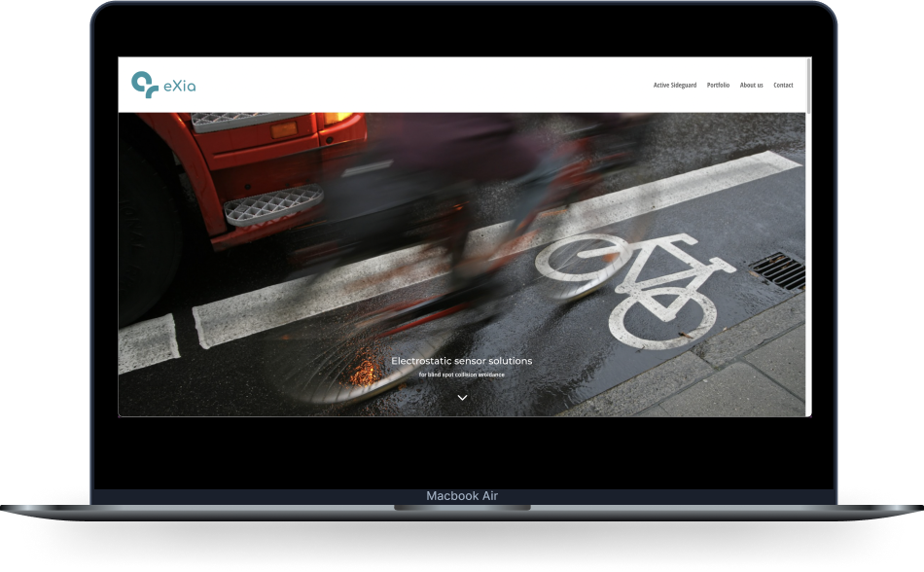The image size is (924, 572).
Task: Open the About us page
Action: pyautogui.click(x=751, y=86)
